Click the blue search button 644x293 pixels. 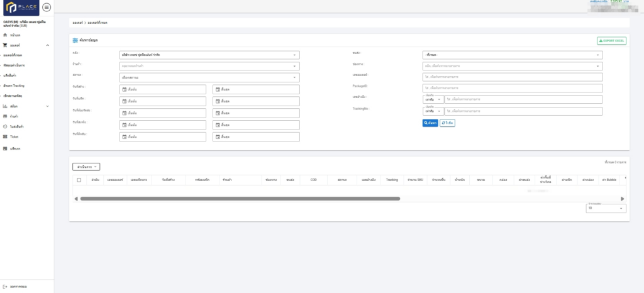pyautogui.click(x=430, y=123)
